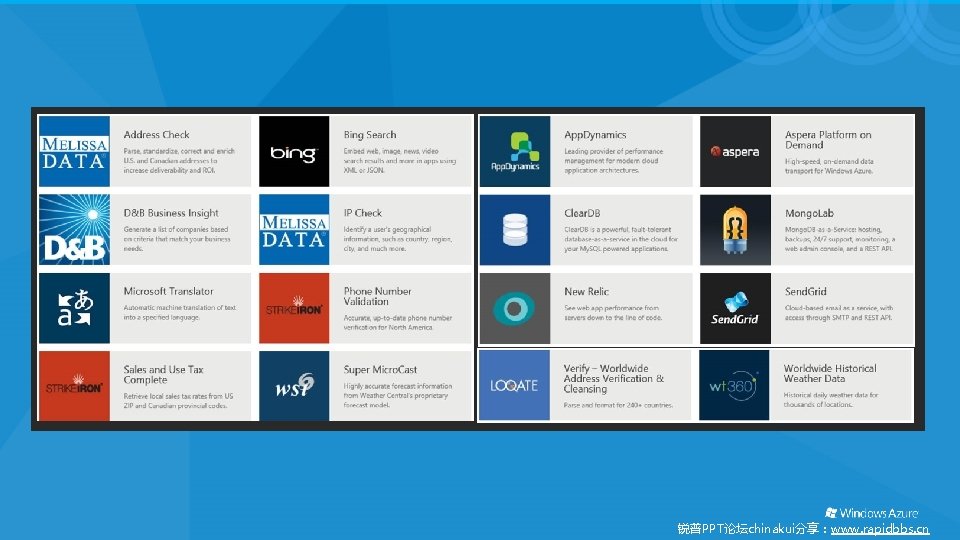960x540 pixels.
Task: Click the MongoLab title
Action: pyautogui.click(x=809, y=213)
